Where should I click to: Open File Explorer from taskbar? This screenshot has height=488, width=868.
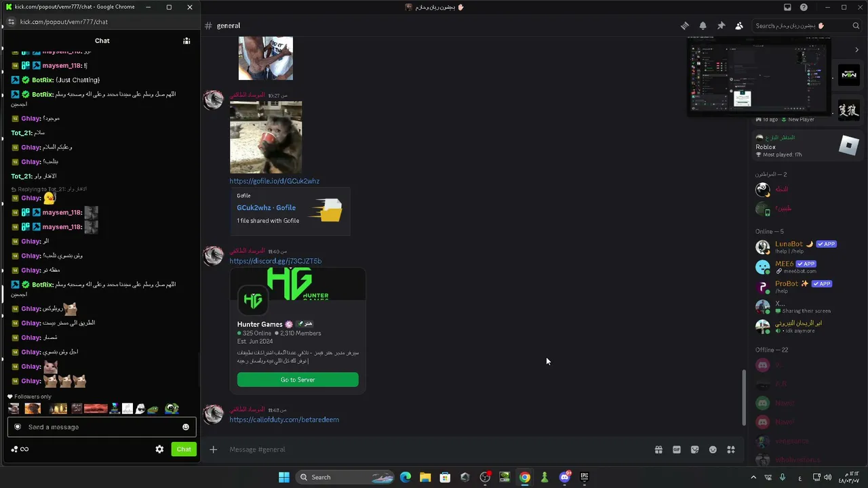pos(425,477)
